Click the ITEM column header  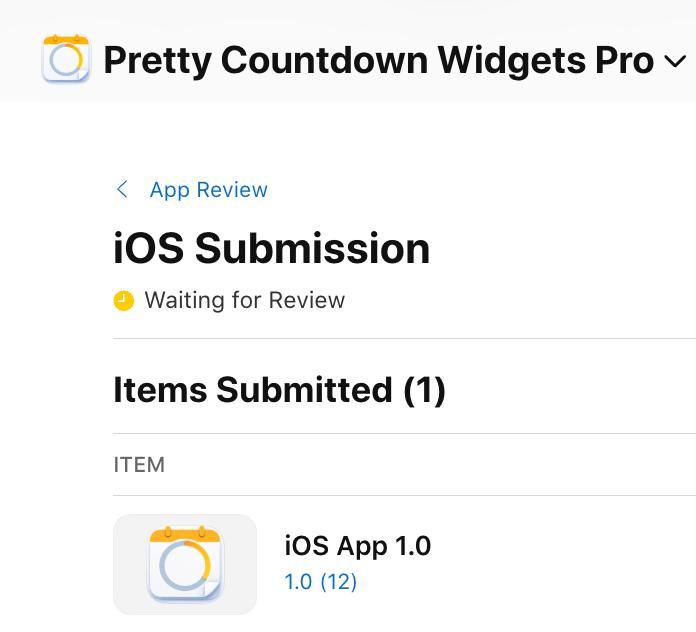(139, 465)
